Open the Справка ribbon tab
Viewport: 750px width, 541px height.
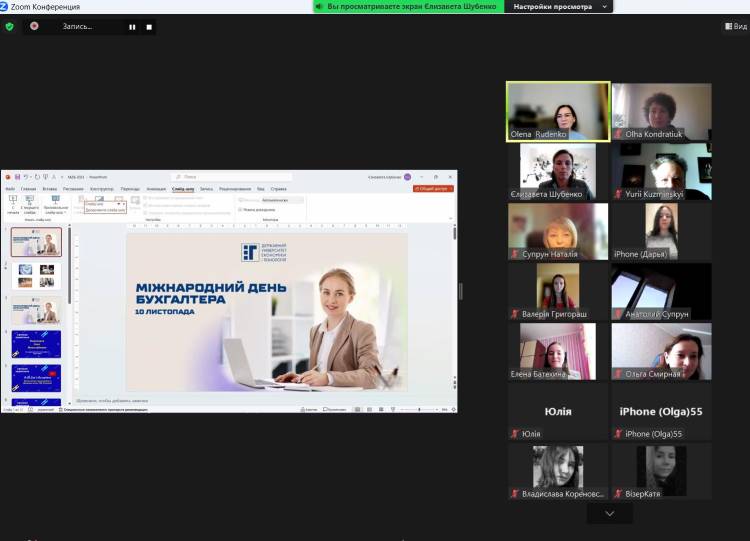point(278,188)
